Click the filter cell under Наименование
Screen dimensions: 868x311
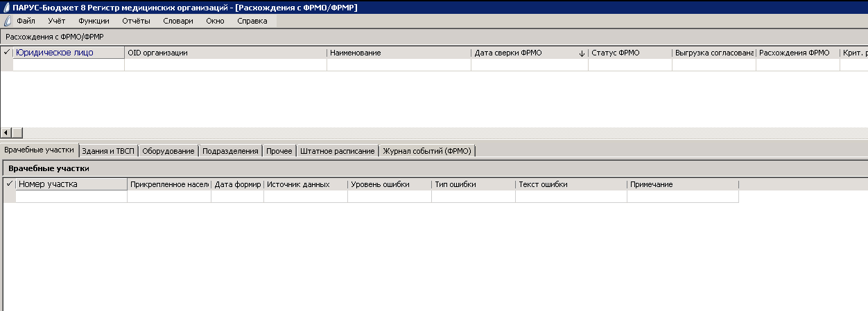coord(399,65)
